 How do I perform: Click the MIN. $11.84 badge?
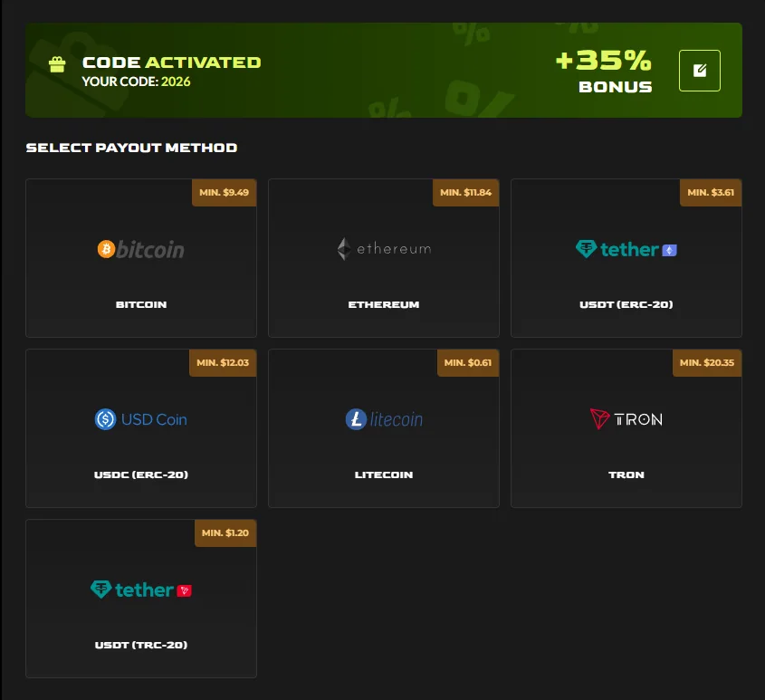pos(465,192)
